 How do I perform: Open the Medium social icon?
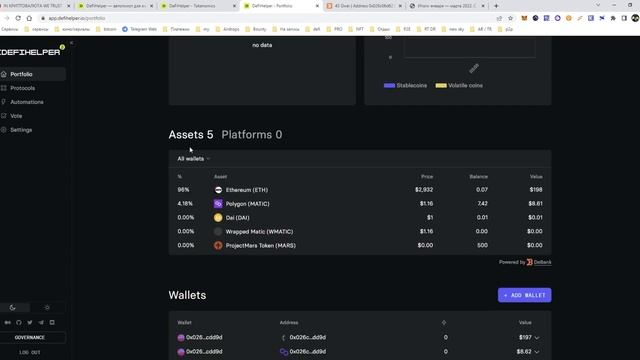click(8, 322)
